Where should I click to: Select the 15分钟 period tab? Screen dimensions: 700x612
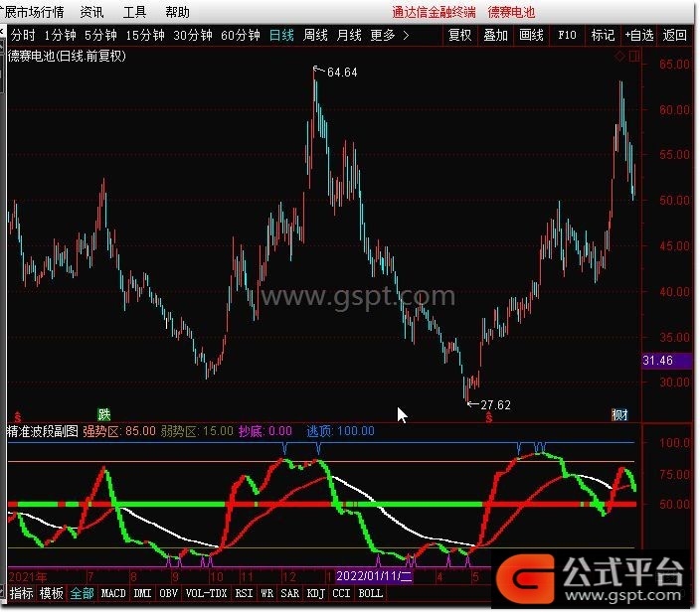coord(145,35)
